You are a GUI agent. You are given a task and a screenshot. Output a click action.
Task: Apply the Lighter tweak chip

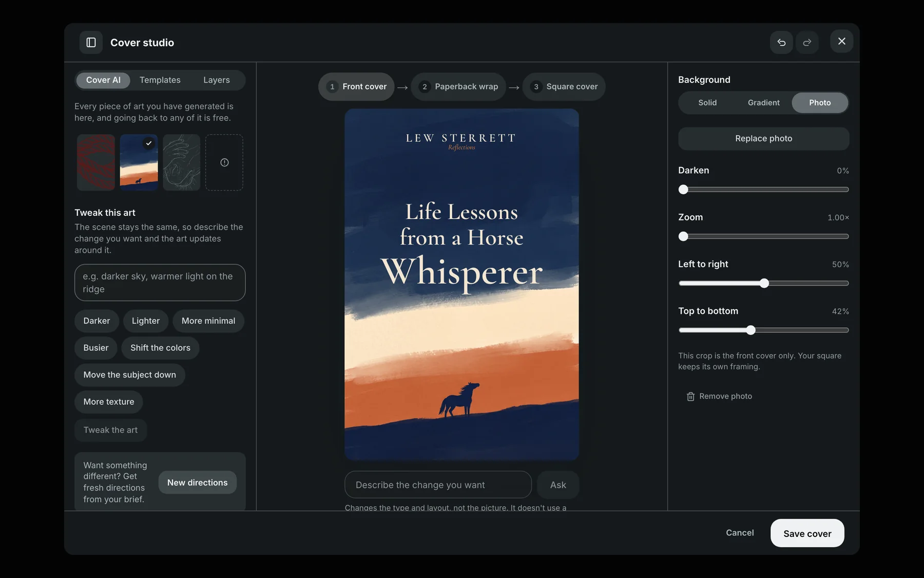pos(146,321)
